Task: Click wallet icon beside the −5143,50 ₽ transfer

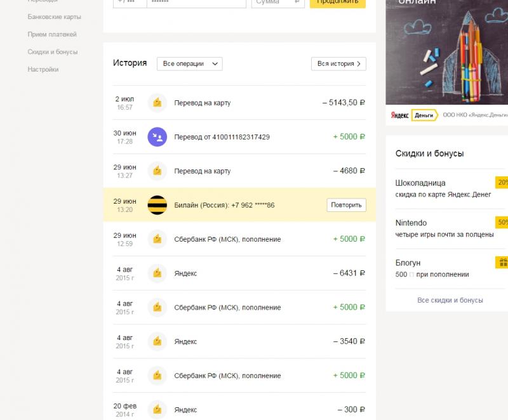Action: coord(157,102)
